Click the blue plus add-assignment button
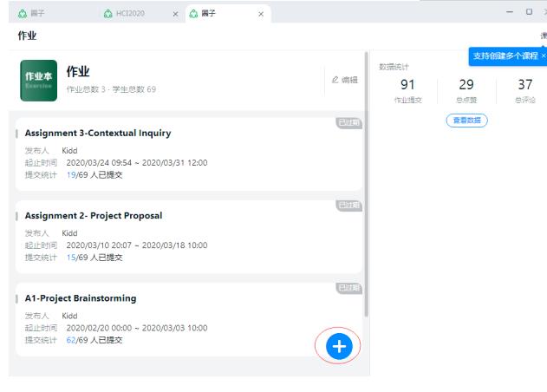 point(339,347)
